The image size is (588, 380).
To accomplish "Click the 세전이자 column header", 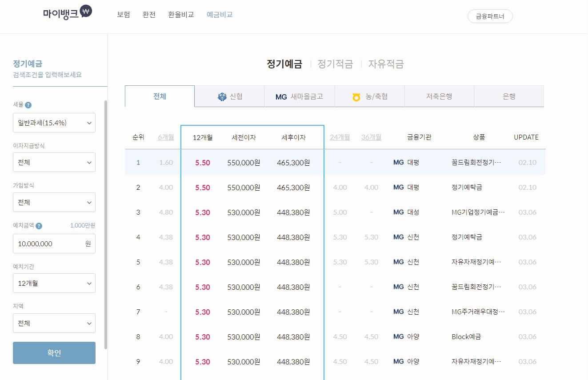I will pyautogui.click(x=244, y=137).
